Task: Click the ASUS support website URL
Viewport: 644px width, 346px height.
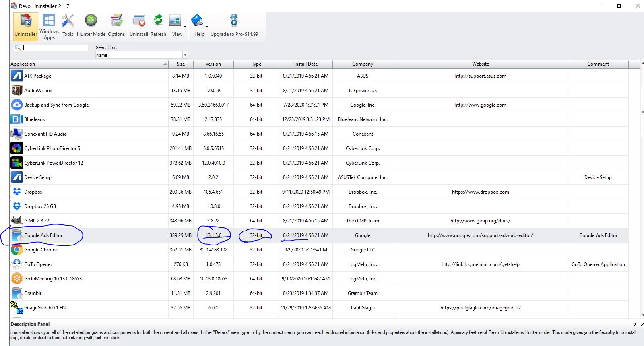Action: coord(480,76)
